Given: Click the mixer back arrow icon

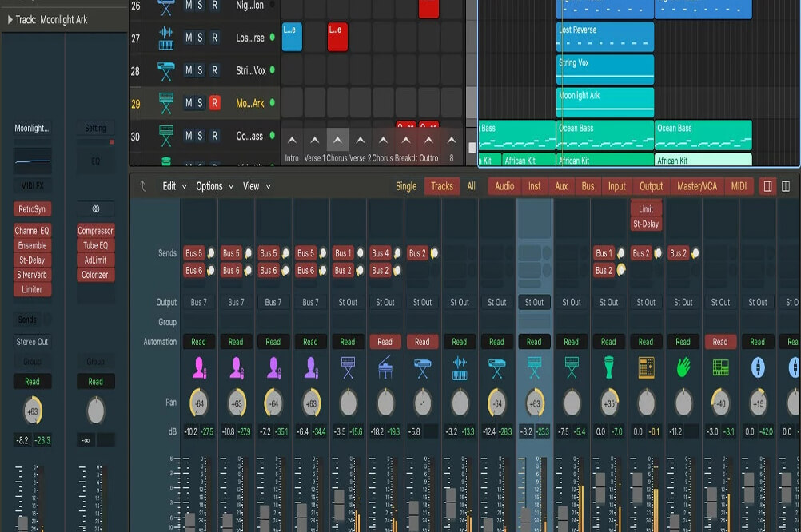Looking at the screenshot, I should coord(144,186).
